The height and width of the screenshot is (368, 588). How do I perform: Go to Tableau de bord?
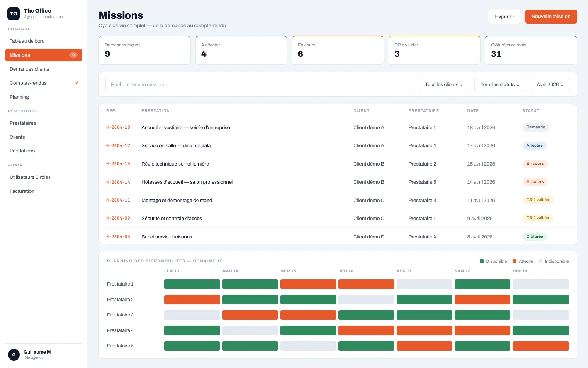tap(43, 41)
